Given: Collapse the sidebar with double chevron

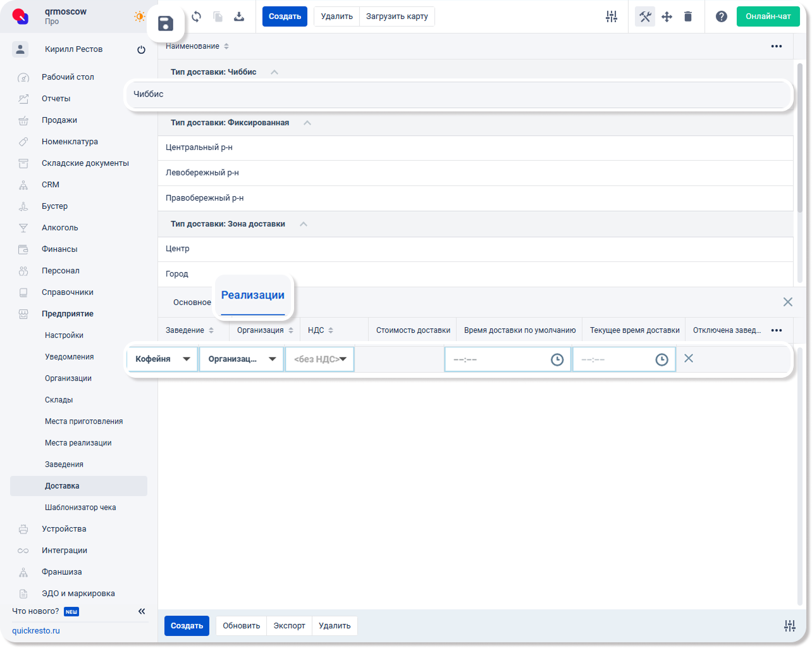Looking at the screenshot, I should [142, 611].
